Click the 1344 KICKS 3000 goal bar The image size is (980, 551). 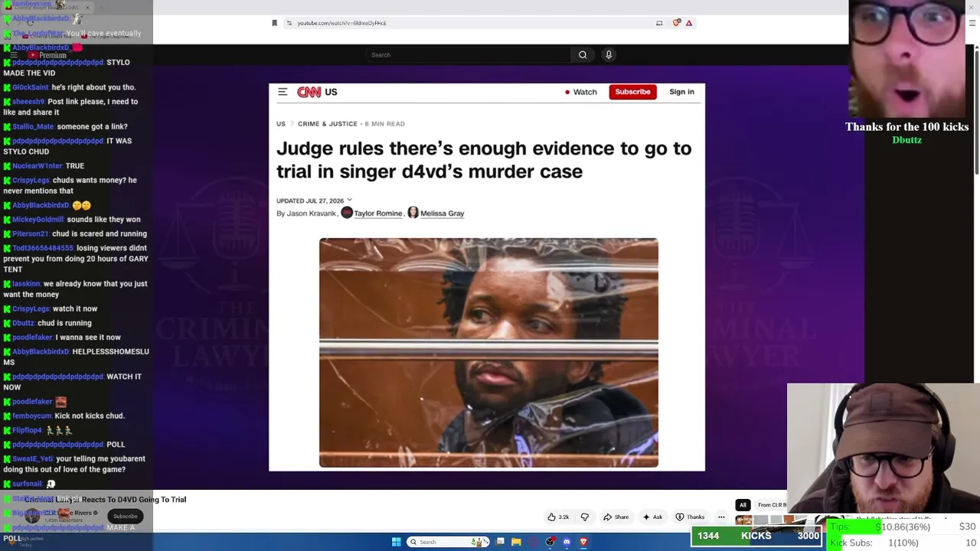click(758, 536)
